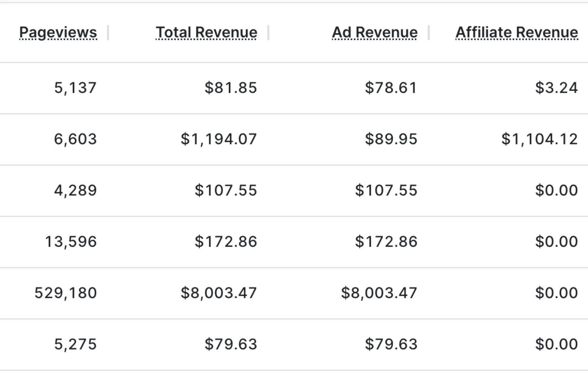Click the $81.85 total revenue cell
This screenshot has height=374, width=588.
(x=231, y=88)
